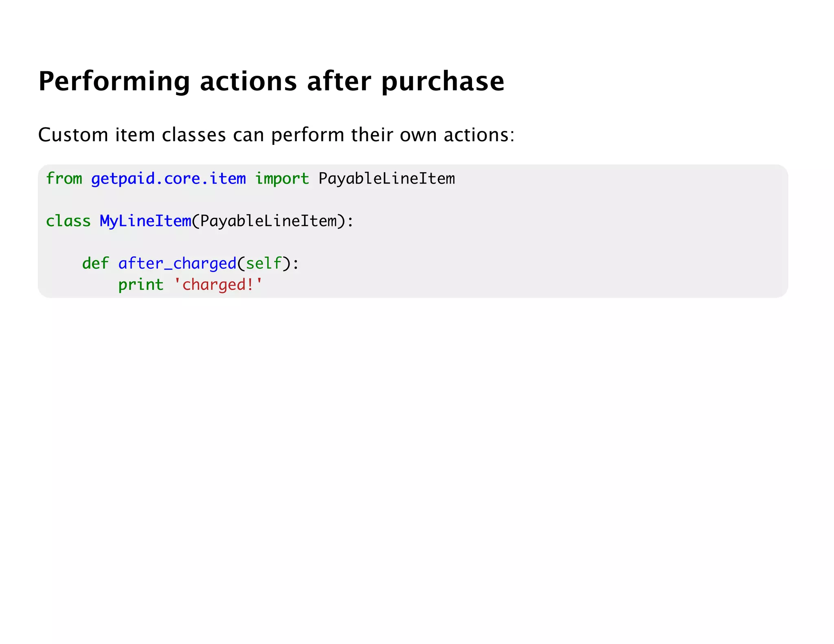Click the word "after" in the heading
The height and width of the screenshot is (644, 834).
click(339, 81)
